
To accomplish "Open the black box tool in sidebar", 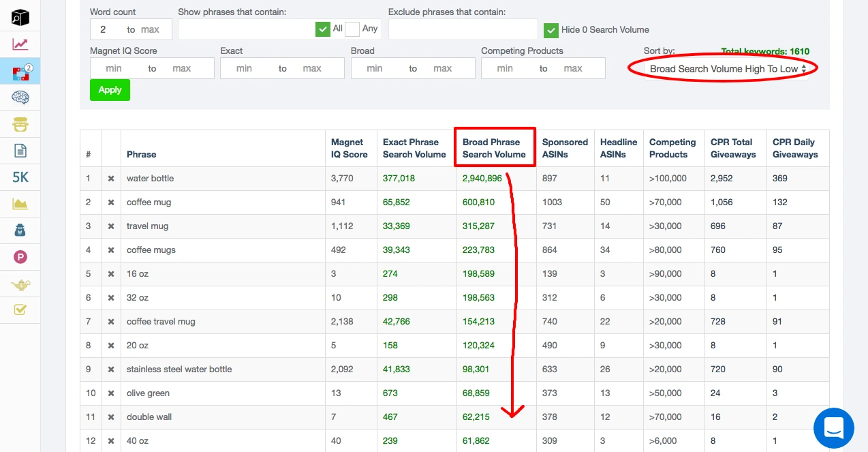I will click(x=20, y=18).
